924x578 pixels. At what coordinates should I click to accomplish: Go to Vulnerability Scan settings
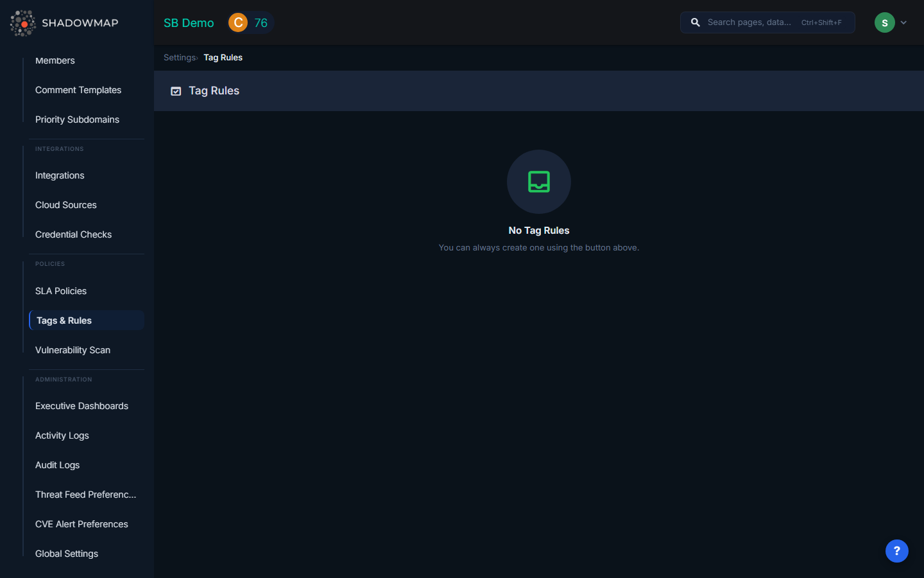[73, 350]
